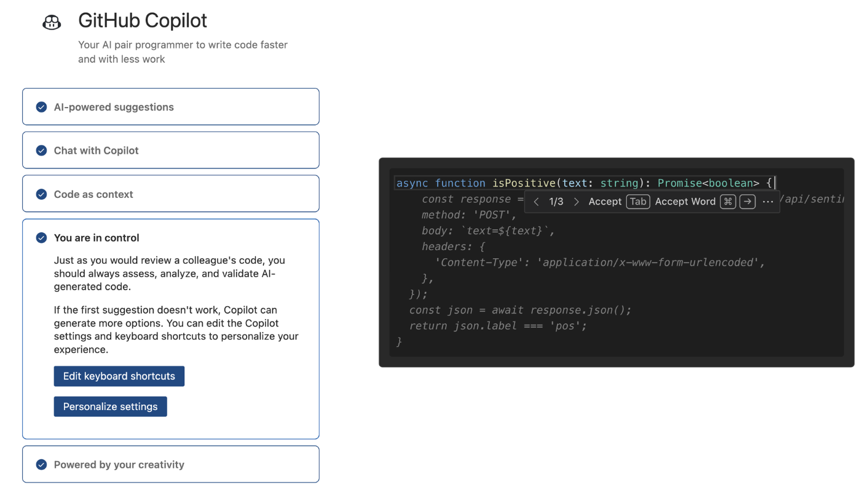Toggle the Chat with Copilot checkmark

click(x=41, y=150)
